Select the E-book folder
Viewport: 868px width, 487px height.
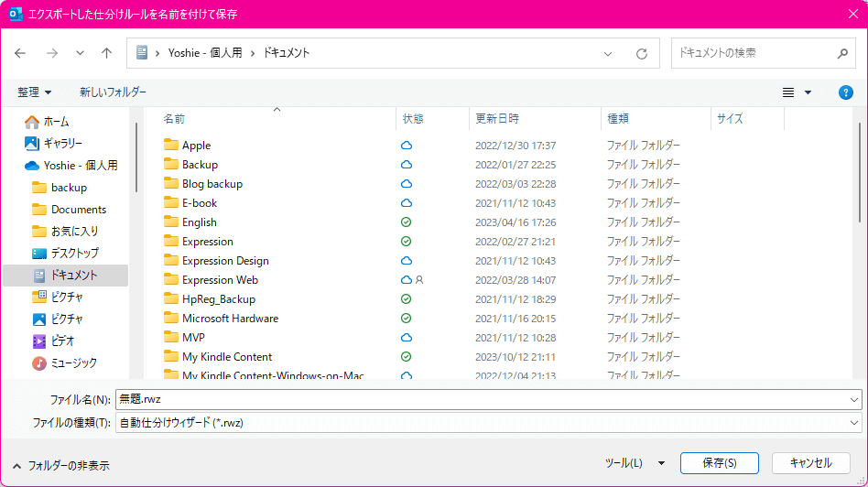(x=200, y=203)
